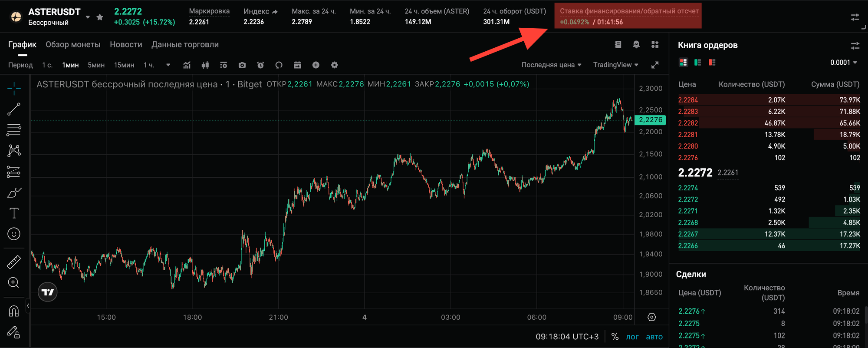Show only buy orders in order book
This screenshot has height=348, width=868.
697,63
